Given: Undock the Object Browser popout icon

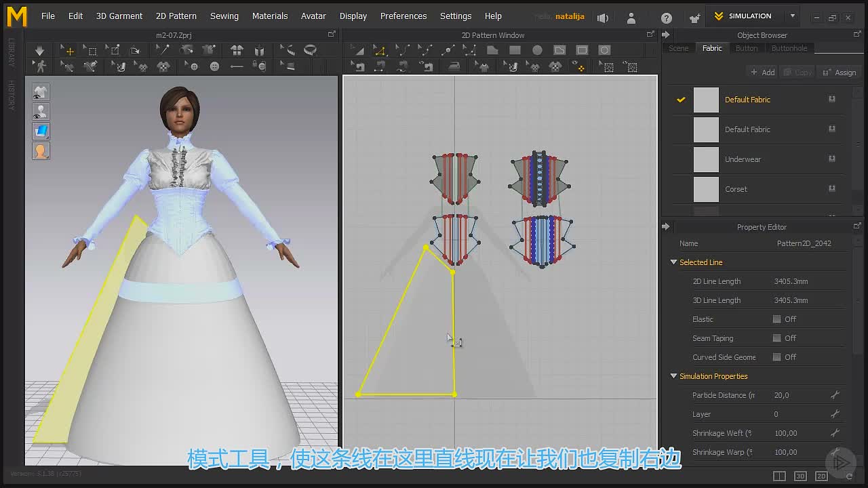Looking at the screenshot, I should [857, 35].
